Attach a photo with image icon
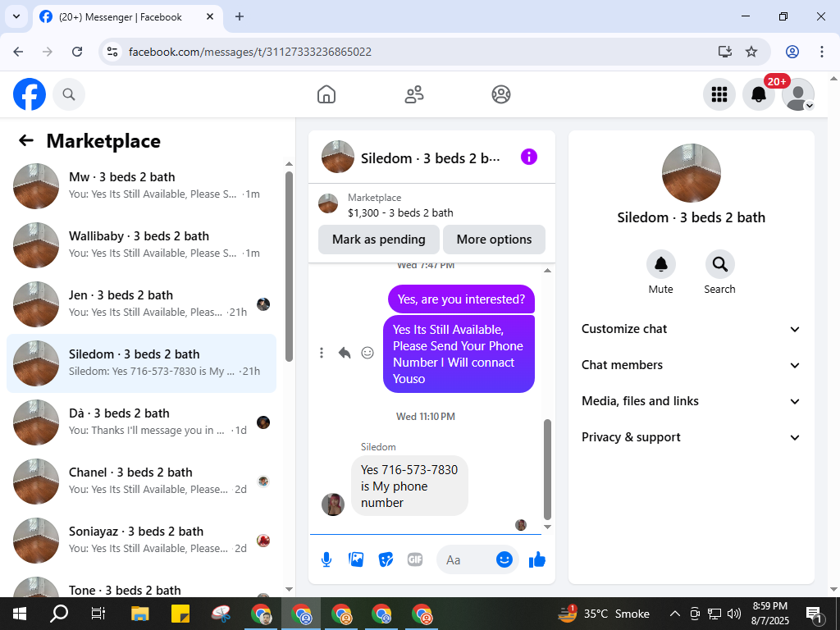Viewport: 840px width, 630px height. [x=356, y=559]
